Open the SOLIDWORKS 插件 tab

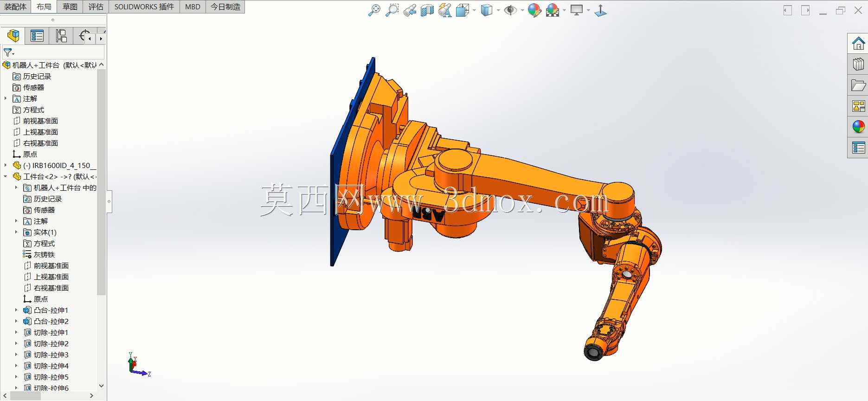(x=144, y=6)
